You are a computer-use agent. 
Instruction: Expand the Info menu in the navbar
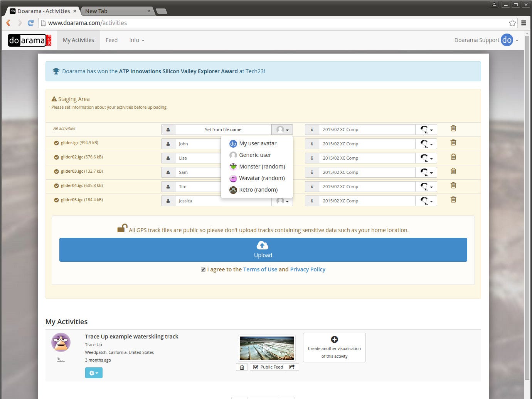point(137,40)
